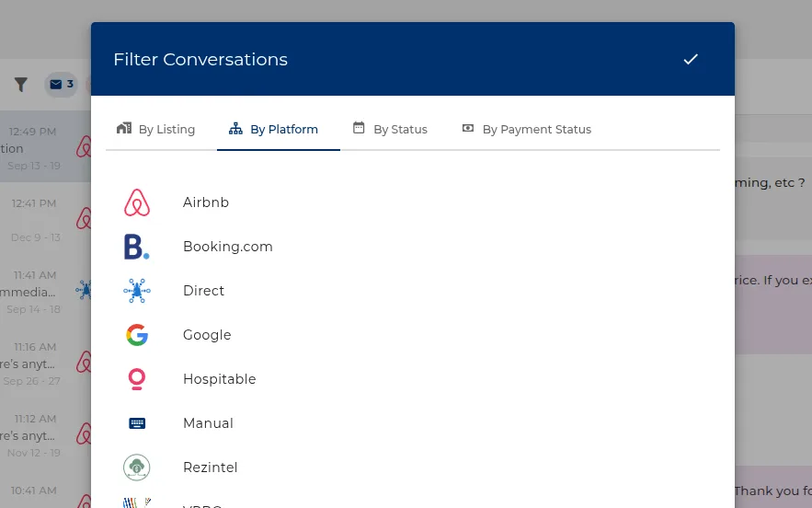The image size is (812, 508).
Task: Click the Filter Conversations dialog title
Action: click(200, 60)
